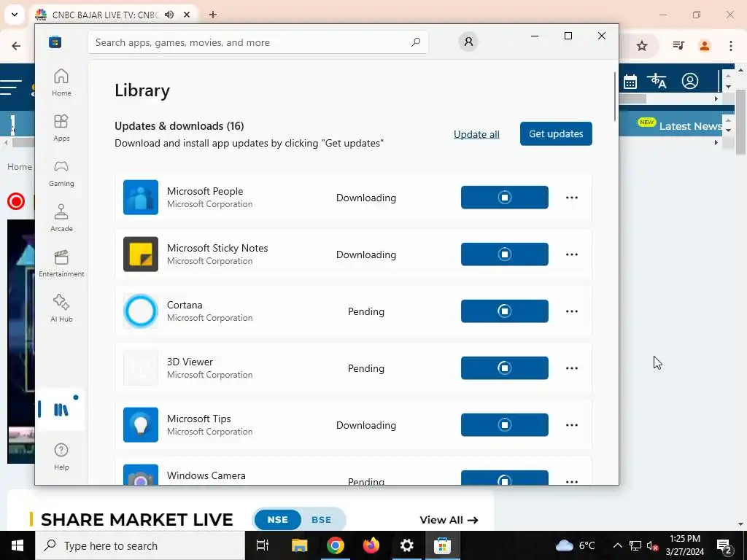Click the Get updates button
Viewport: 747px width, 560px height.
tap(556, 134)
